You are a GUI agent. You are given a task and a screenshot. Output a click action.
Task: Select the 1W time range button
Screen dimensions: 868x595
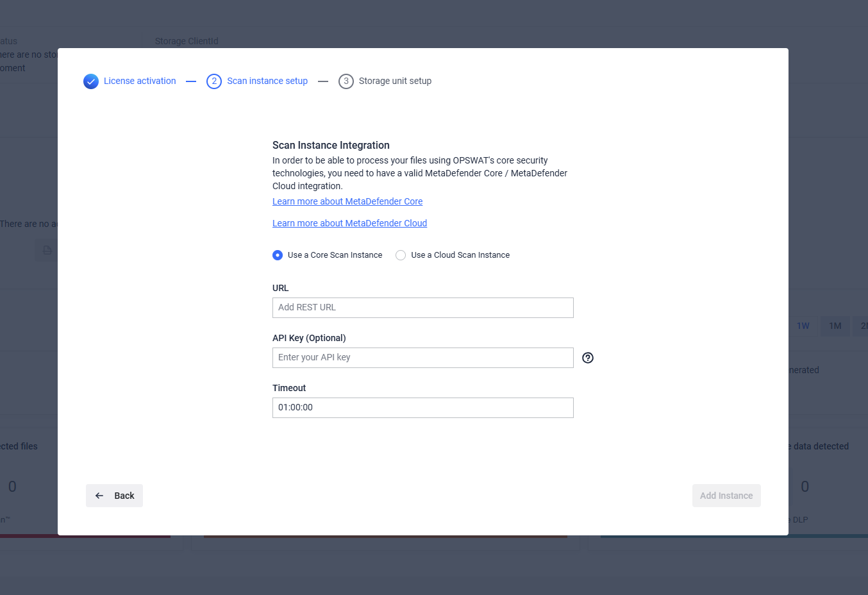coord(803,326)
